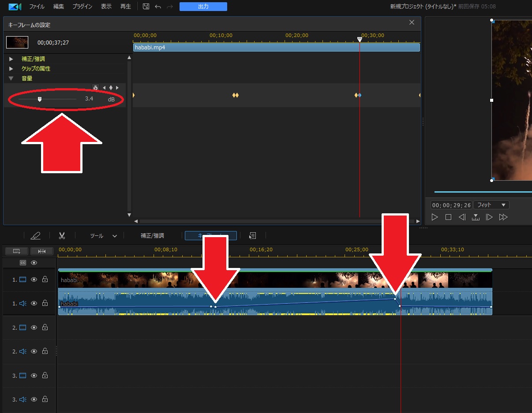The width and height of the screenshot is (532, 413).
Task: Step to the previous frame
Action: (x=462, y=217)
